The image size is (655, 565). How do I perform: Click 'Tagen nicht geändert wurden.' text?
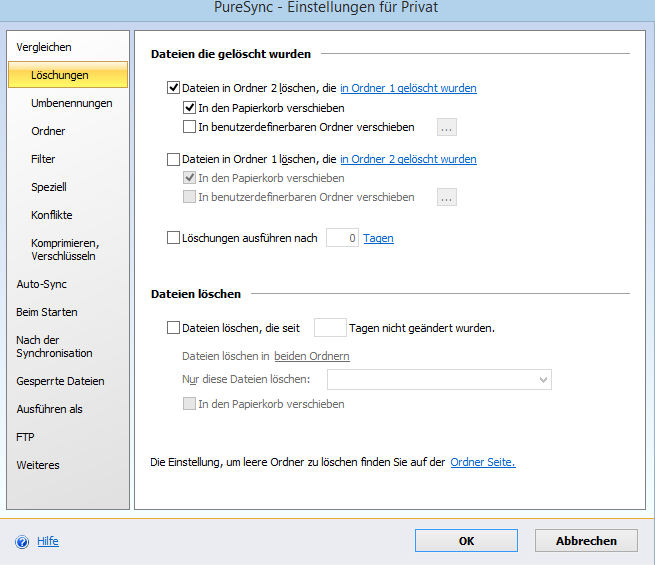click(x=422, y=328)
